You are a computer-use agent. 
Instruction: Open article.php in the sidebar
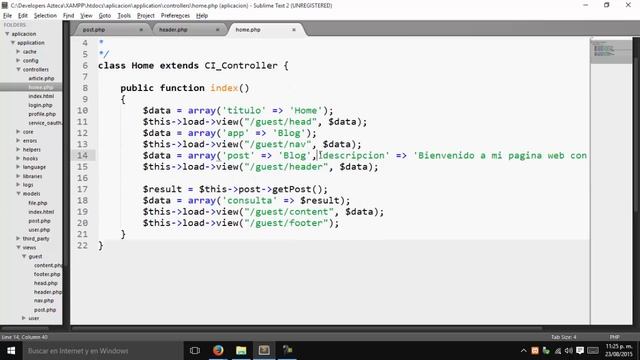[x=41, y=78]
